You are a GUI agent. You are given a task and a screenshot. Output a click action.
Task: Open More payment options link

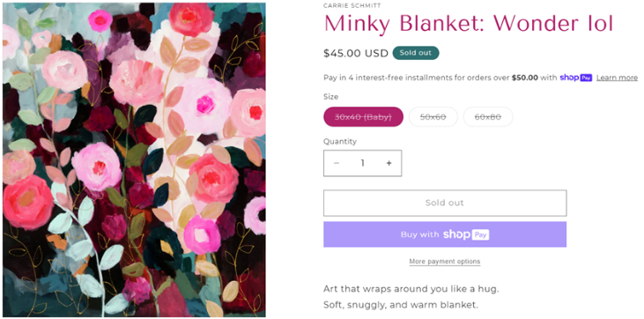(x=445, y=262)
